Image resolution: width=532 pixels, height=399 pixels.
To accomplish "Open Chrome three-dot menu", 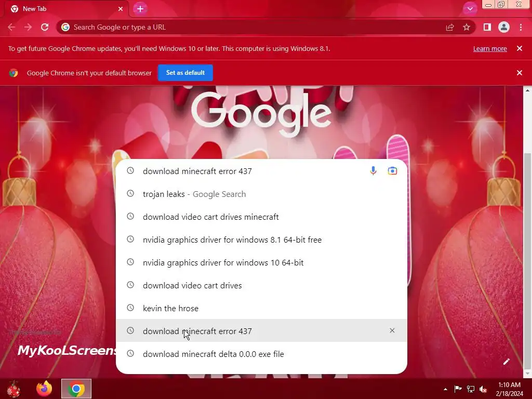I will [x=521, y=27].
